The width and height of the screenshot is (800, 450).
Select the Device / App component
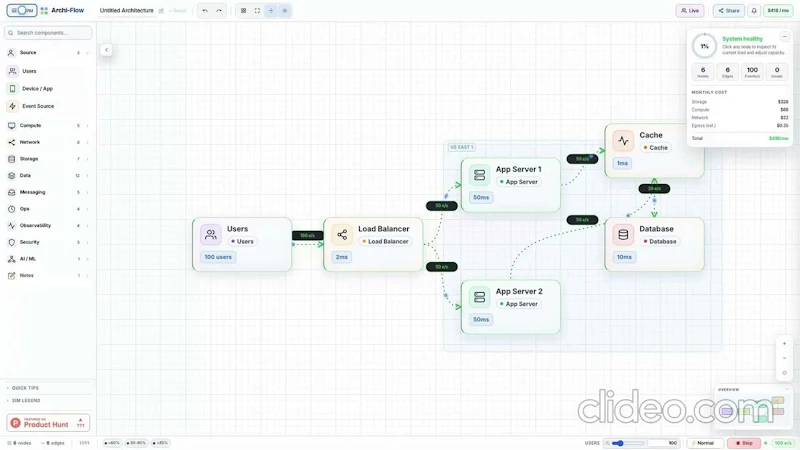tap(48, 88)
